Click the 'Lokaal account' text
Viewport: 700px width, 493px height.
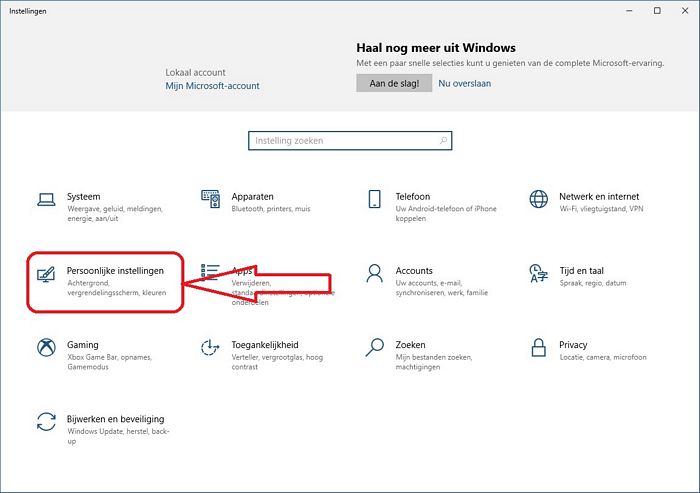point(195,72)
